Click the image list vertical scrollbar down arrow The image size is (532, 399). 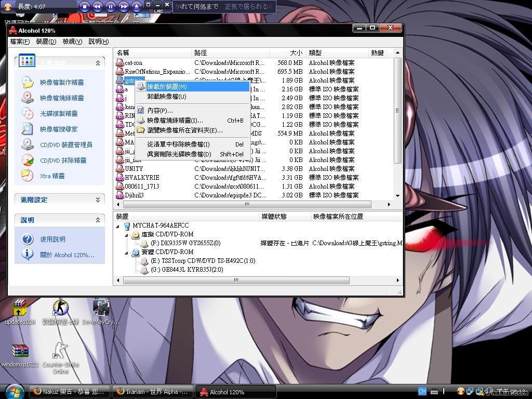click(397, 196)
